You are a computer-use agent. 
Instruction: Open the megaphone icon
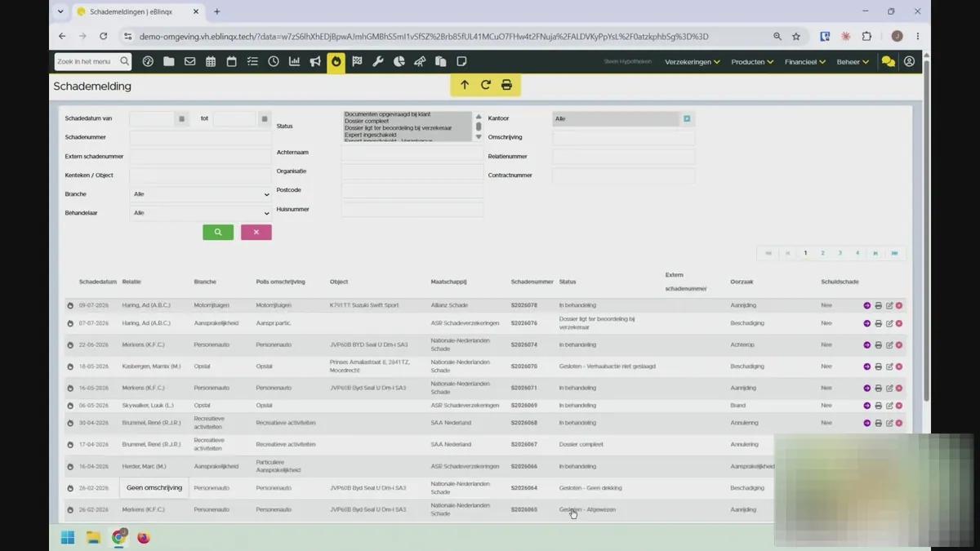click(315, 61)
